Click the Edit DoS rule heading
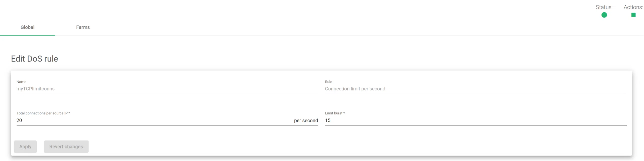 (34, 59)
